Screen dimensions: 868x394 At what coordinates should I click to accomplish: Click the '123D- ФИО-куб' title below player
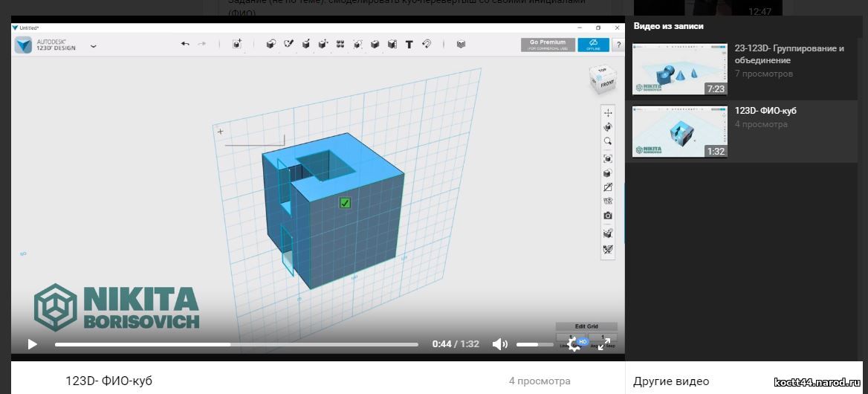point(108,381)
